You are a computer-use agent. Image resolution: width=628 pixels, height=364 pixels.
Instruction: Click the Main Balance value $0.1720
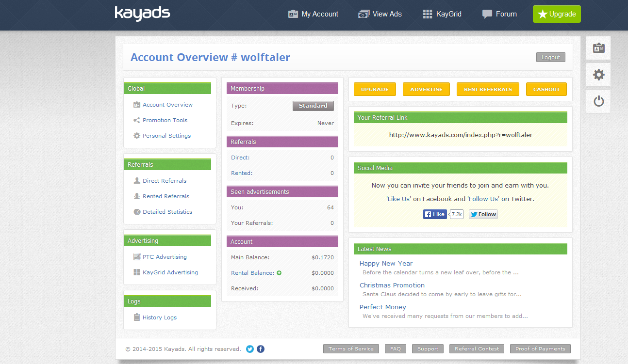323,257
